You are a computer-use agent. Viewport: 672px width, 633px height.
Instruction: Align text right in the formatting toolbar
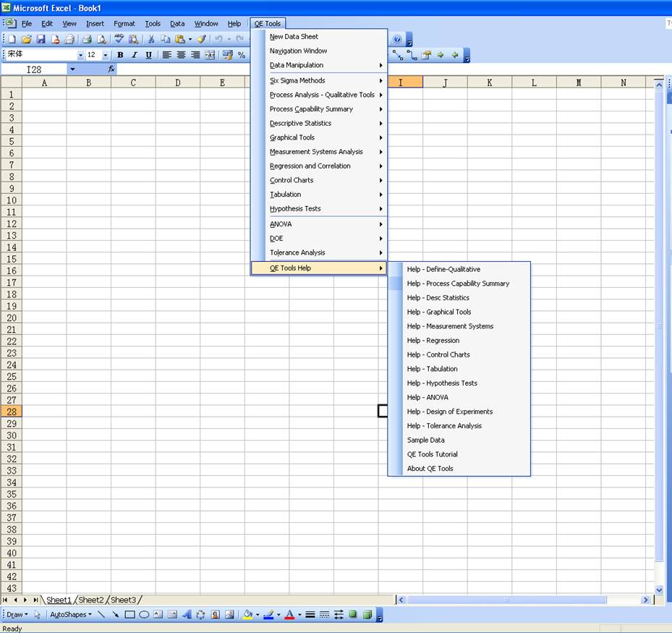[x=195, y=55]
